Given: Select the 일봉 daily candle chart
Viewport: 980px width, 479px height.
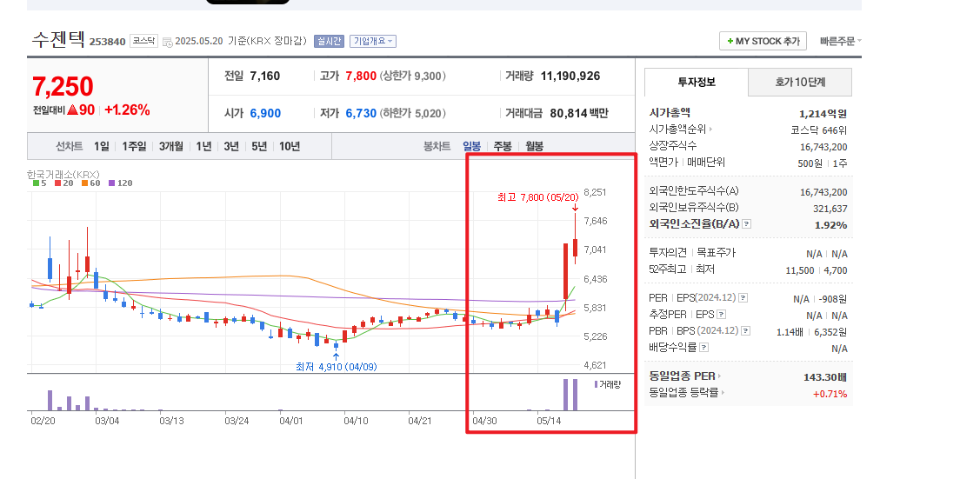Looking at the screenshot, I should coord(472,147).
